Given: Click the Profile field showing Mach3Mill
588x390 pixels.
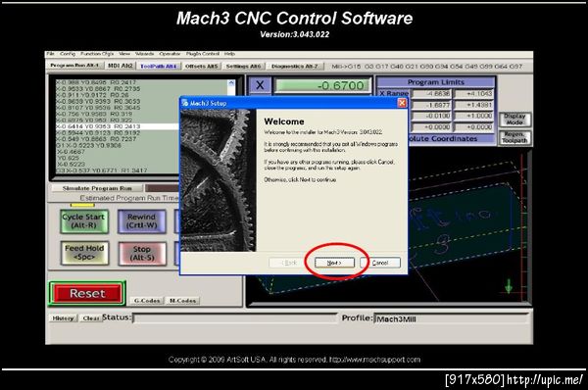Looking at the screenshot, I should (452, 318).
